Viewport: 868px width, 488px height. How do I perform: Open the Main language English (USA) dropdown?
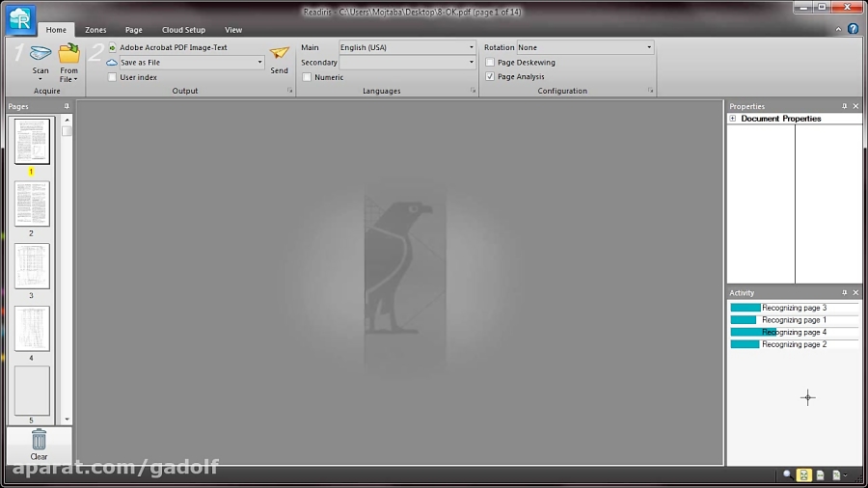(x=471, y=47)
